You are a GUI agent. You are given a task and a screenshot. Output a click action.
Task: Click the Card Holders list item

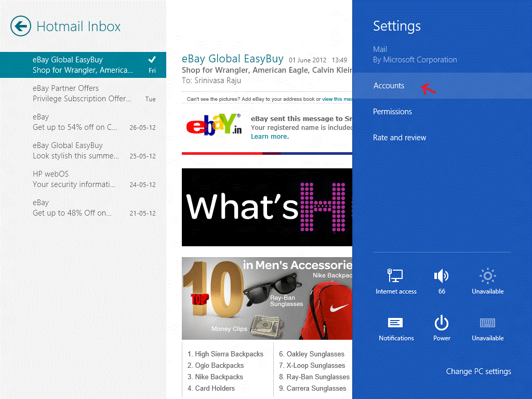coord(211,388)
